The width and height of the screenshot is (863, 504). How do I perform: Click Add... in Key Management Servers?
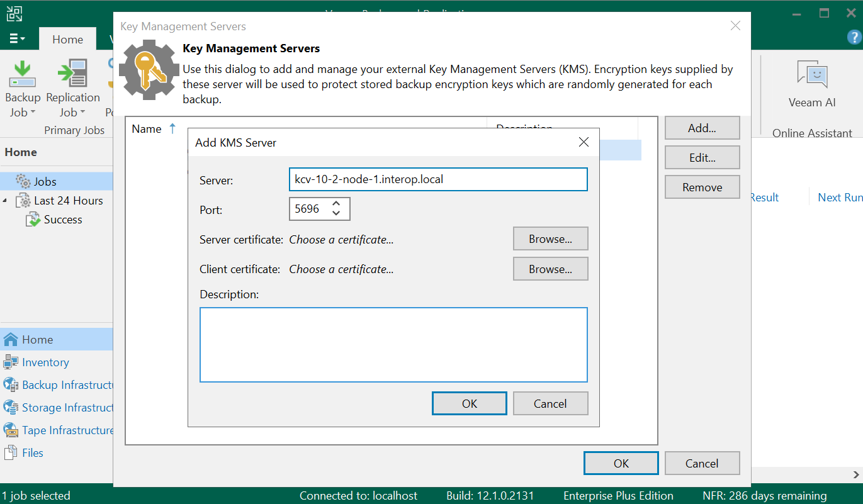click(702, 128)
